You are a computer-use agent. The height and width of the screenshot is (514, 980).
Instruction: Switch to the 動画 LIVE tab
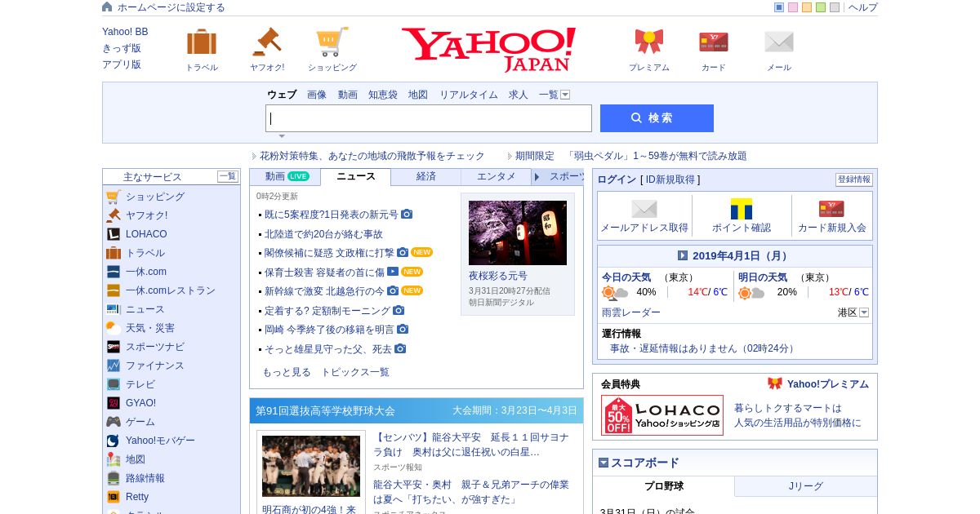coord(286,176)
